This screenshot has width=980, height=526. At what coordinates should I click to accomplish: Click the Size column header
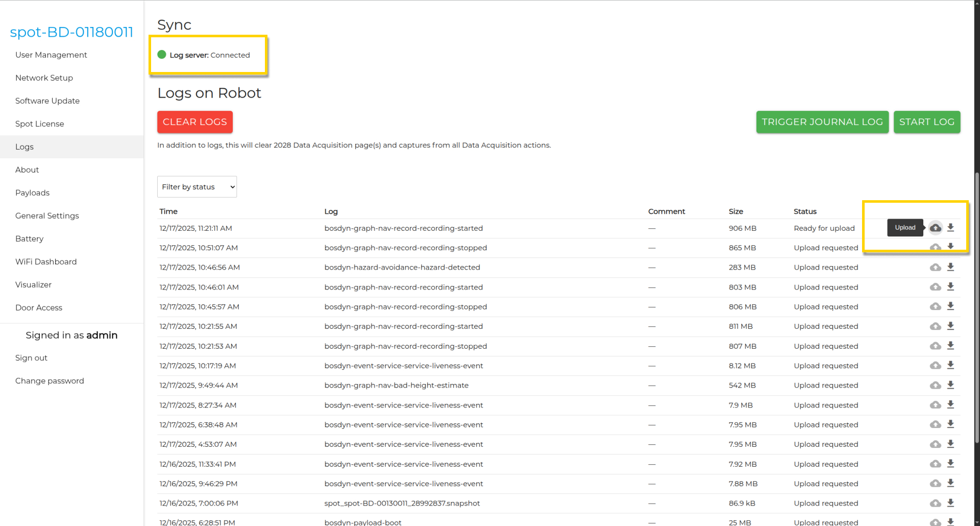pos(736,211)
